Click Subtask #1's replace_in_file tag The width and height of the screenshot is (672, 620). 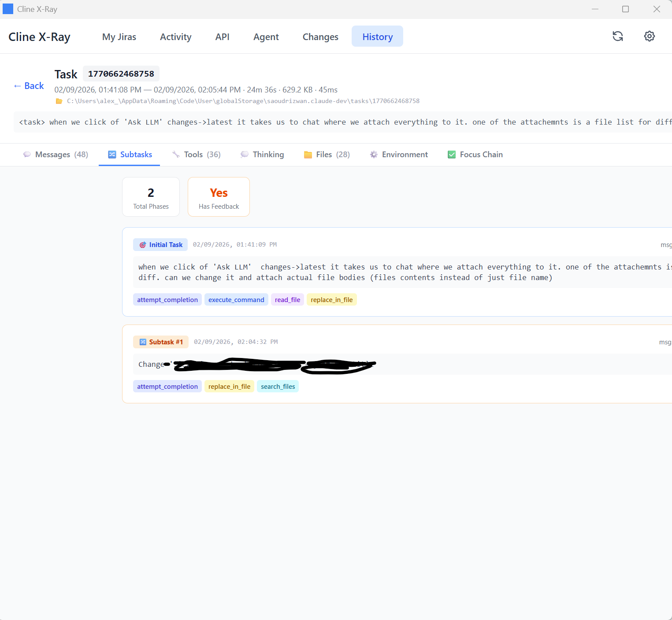(229, 387)
